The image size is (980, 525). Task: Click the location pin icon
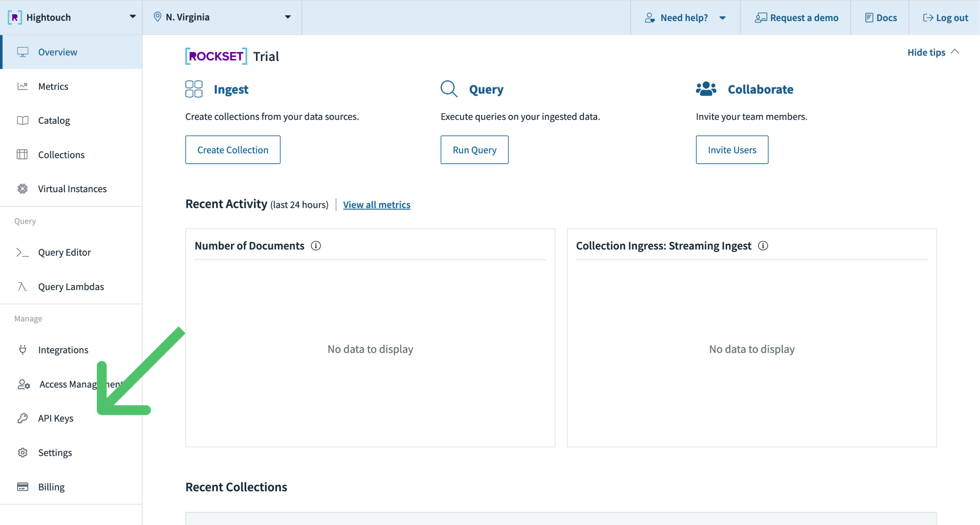coord(157,17)
